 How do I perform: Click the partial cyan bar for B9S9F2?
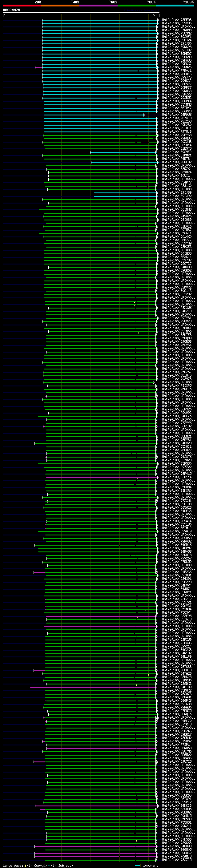(124, 152)
